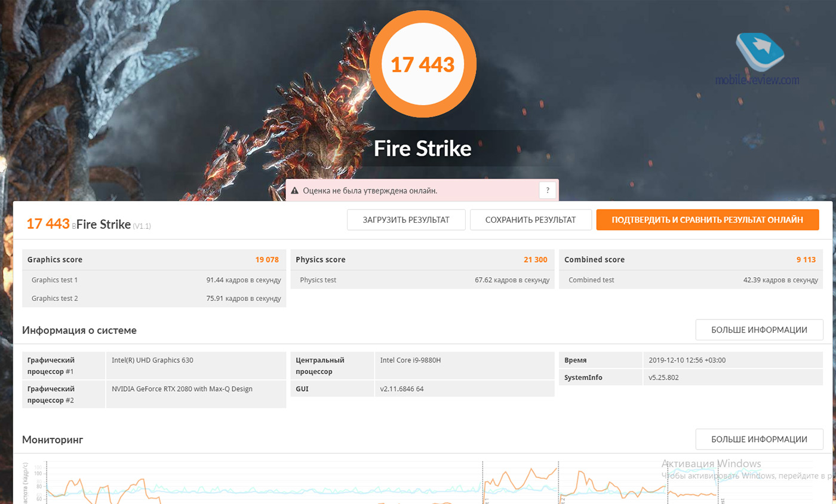The height and width of the screenshot is (504, 836).
Task: Click the Combined score value 9 113
Action: click(806, 260)
